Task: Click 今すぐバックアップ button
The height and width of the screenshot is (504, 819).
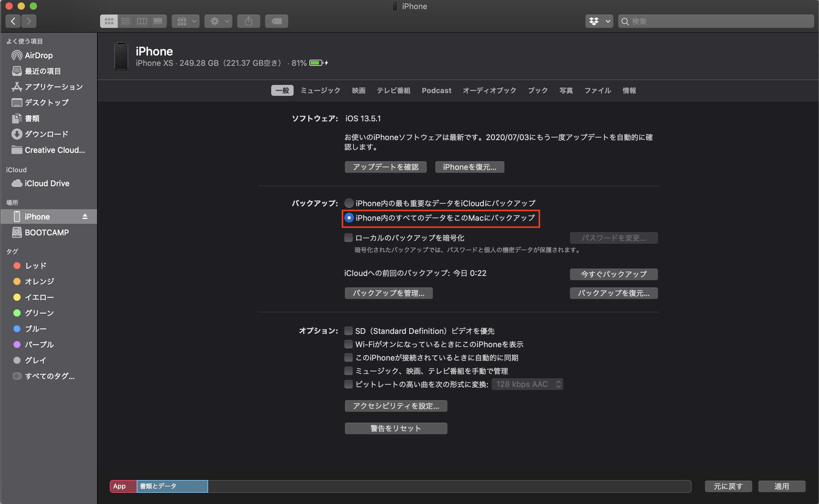Action: (614, 274)
